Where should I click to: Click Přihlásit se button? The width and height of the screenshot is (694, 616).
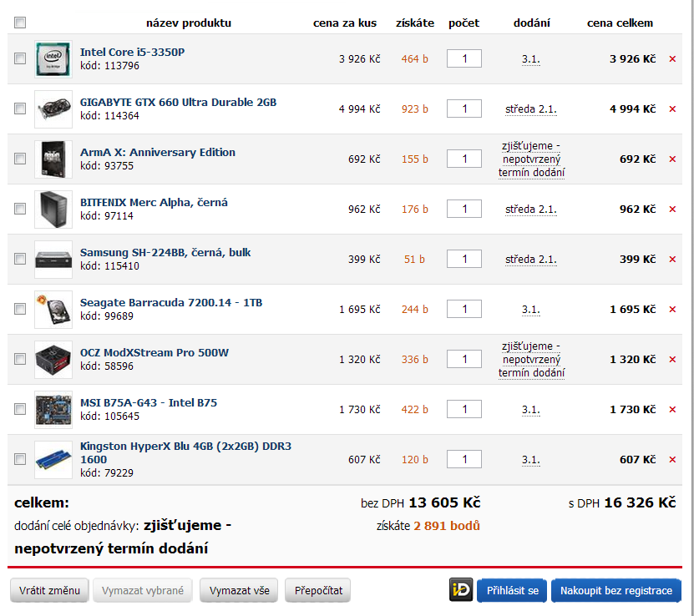click(512, 590)
